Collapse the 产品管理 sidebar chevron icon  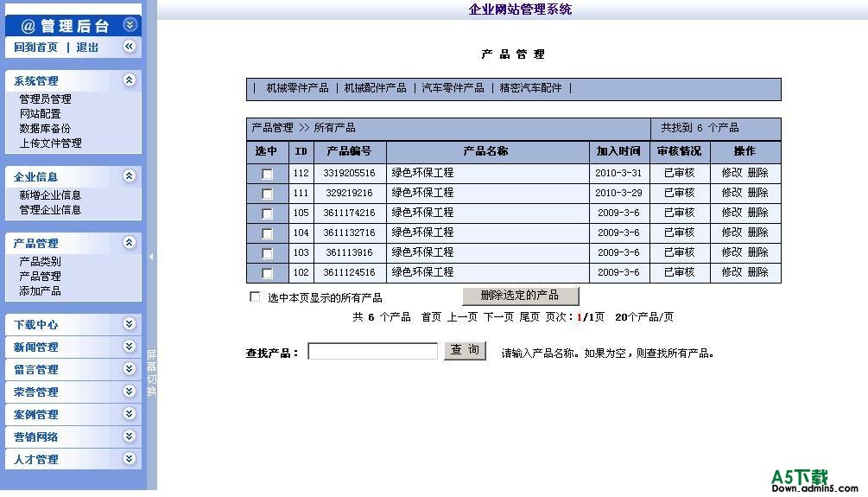(130, 243)
